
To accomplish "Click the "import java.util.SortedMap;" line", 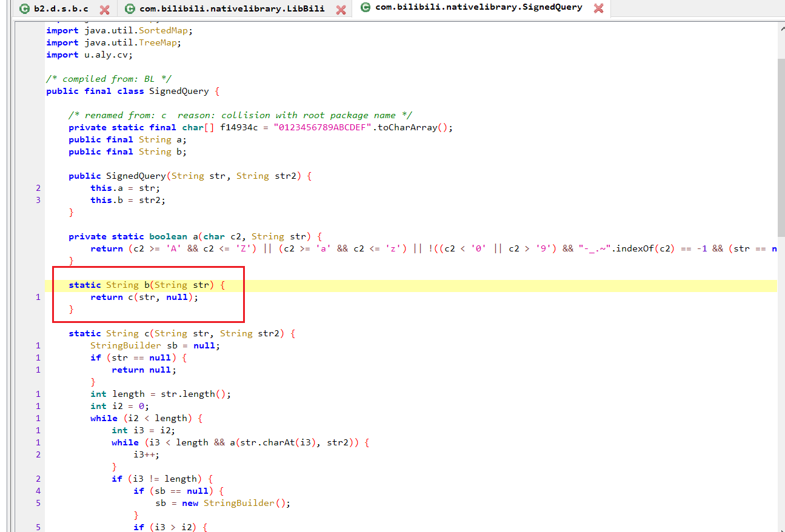I will (119, 30).
